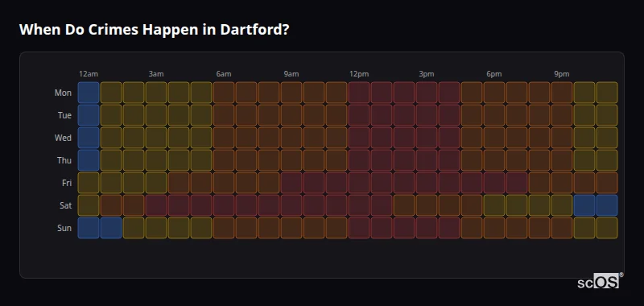Select the Friday 9am red cell

pyautogui.click(x=291, y=183)
